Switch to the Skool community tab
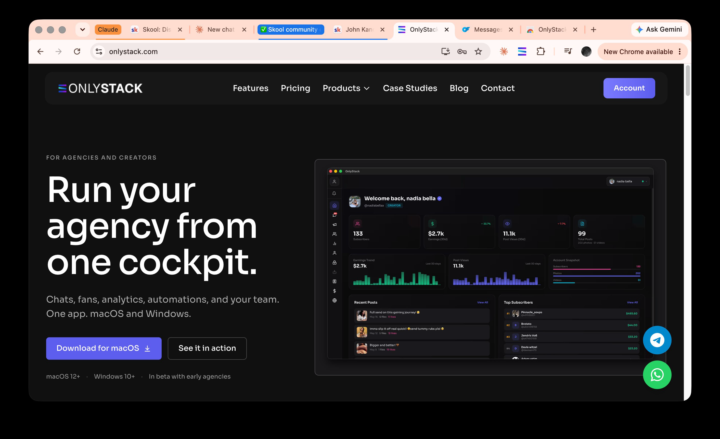The height and width of the screenshot is (439, 720). pyautogui.click(x=291, y=29)
